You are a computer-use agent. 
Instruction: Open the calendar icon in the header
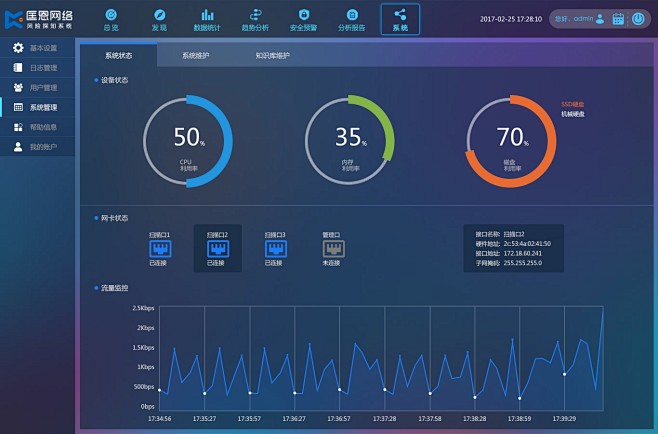pyautogui.click(x=618, y=19)
